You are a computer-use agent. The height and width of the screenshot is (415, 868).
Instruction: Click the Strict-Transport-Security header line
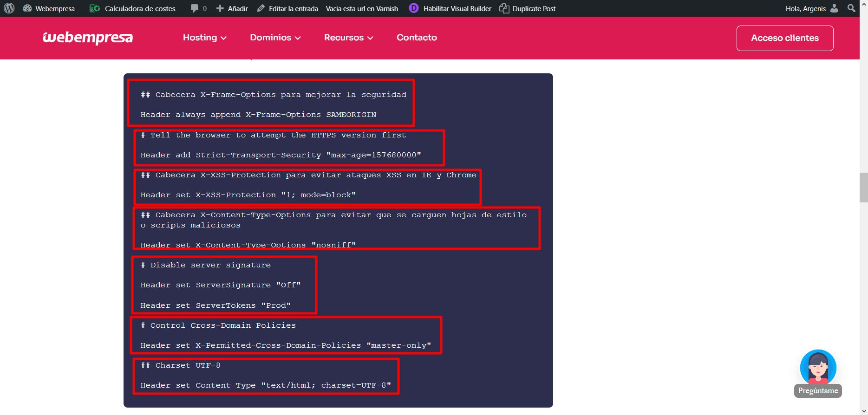pos(281,155)
